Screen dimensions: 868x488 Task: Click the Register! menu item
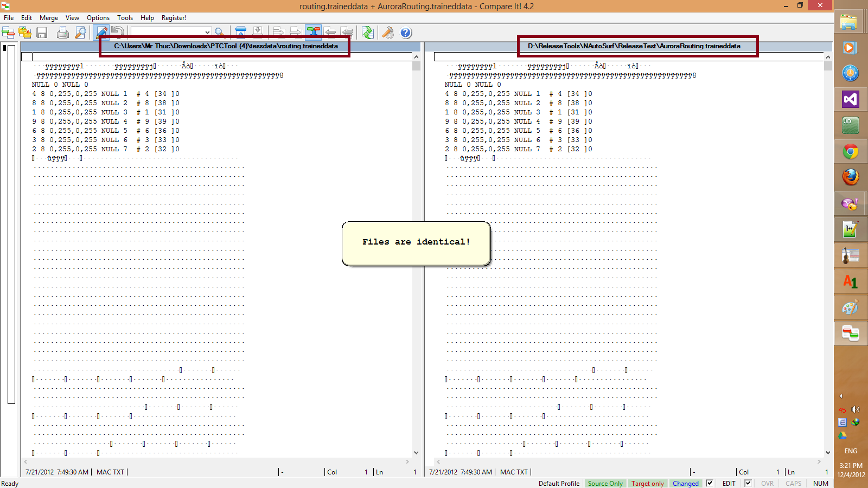click(174, 18)
